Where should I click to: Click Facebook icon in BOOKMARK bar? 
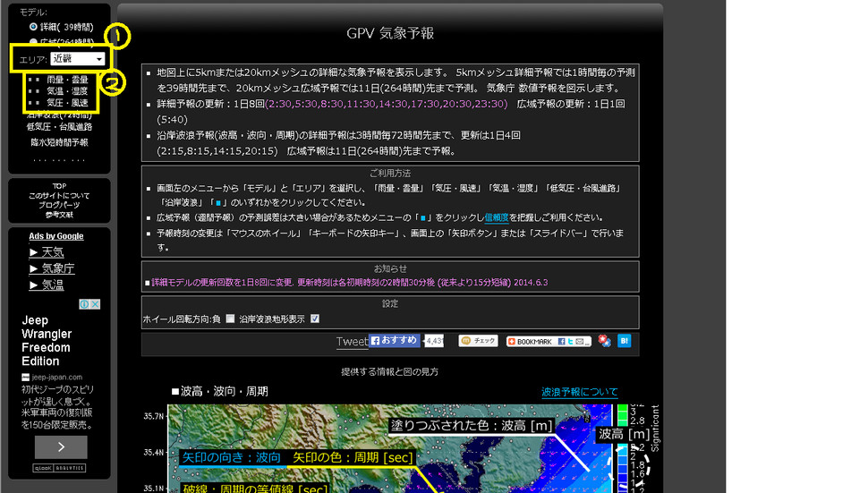coord(561,342)
